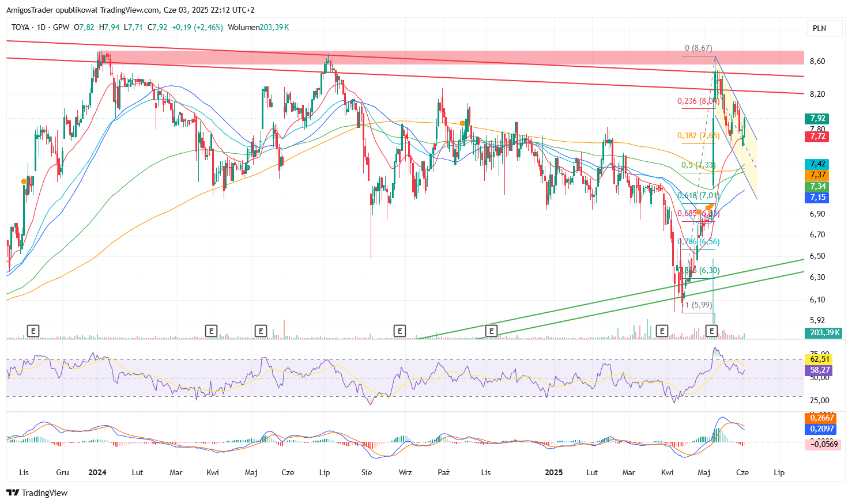This screenshot has width=852, height=504.
Task: Click the 5,92 price axis label
Action: (817, 320)
